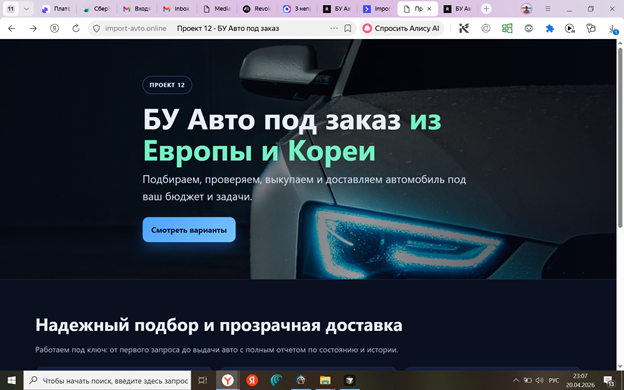624x390 pixels.
Task: Open the blue puzzle extensions menu
Action: point(550,28)
